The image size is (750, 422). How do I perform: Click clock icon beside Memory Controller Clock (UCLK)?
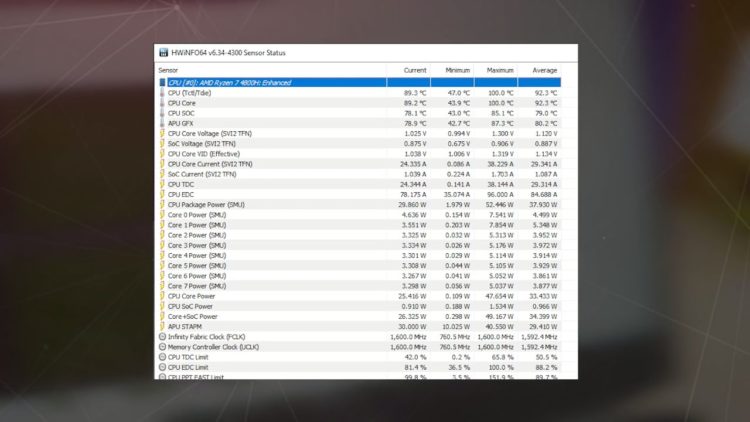[162, 347]
